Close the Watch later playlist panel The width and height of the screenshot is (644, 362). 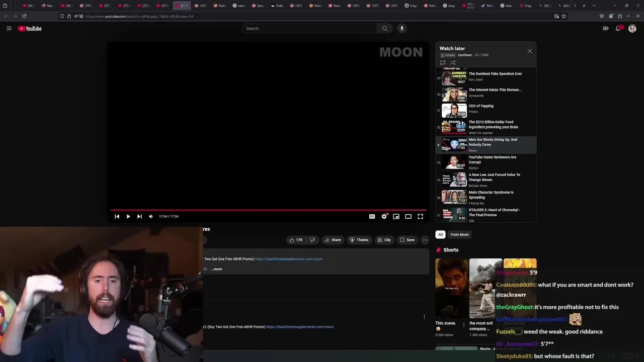[529, 51]
